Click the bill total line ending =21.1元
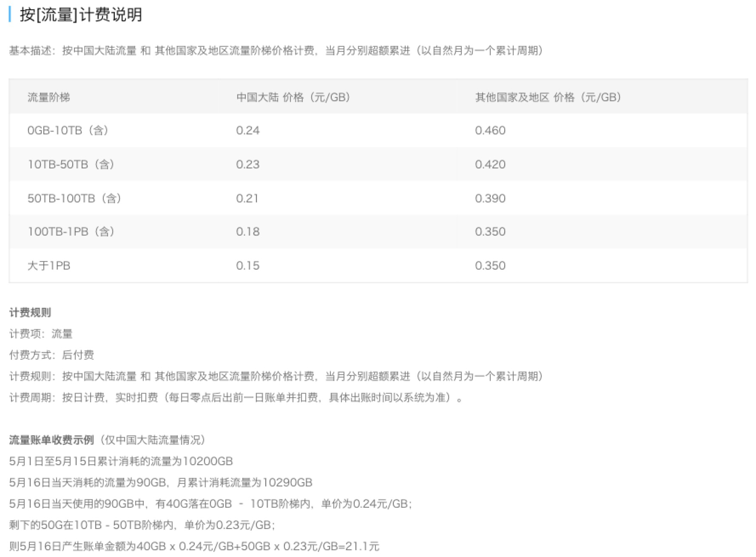The width and height of the screenshot is (756, 557). coord(194,546)
